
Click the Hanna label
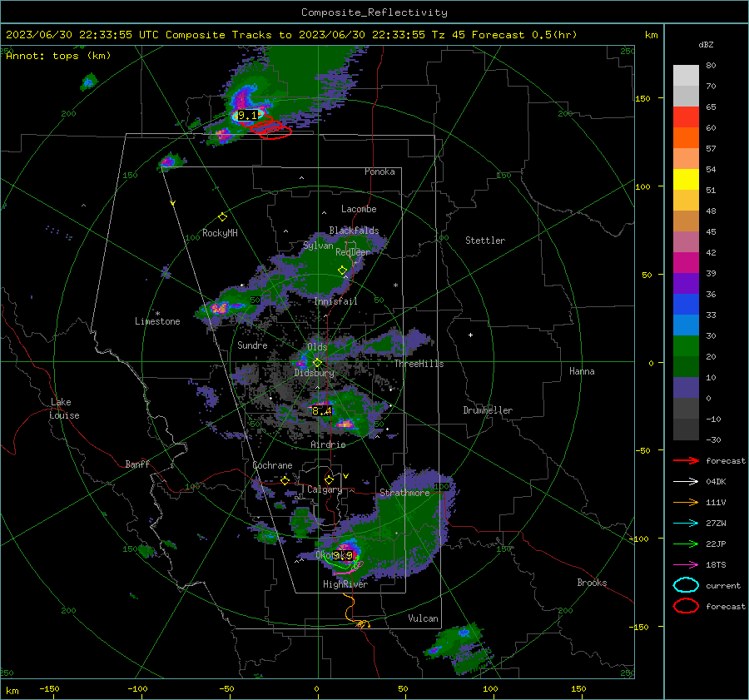tap(582, 371)
